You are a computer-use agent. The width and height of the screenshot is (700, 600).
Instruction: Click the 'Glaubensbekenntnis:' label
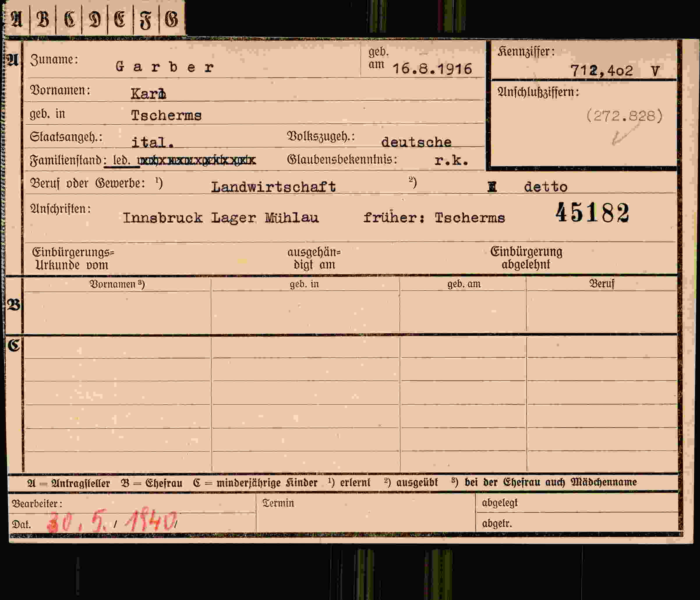pyautogui.click(x=342, y=160)
